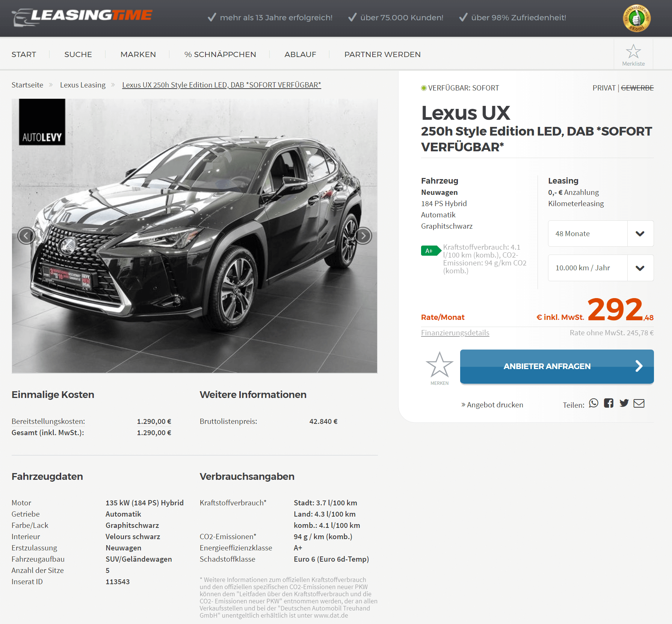Click the Lexus UX main car photo
The width and height of the screenshot is (672, 624).
point(195,236)
